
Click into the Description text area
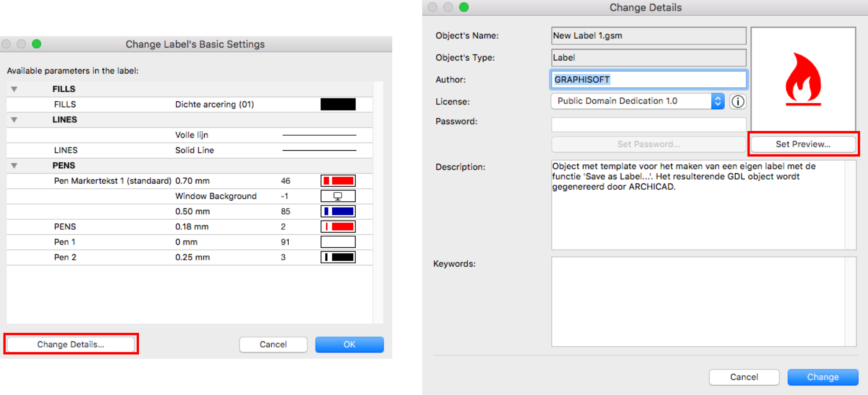(698, 205)
